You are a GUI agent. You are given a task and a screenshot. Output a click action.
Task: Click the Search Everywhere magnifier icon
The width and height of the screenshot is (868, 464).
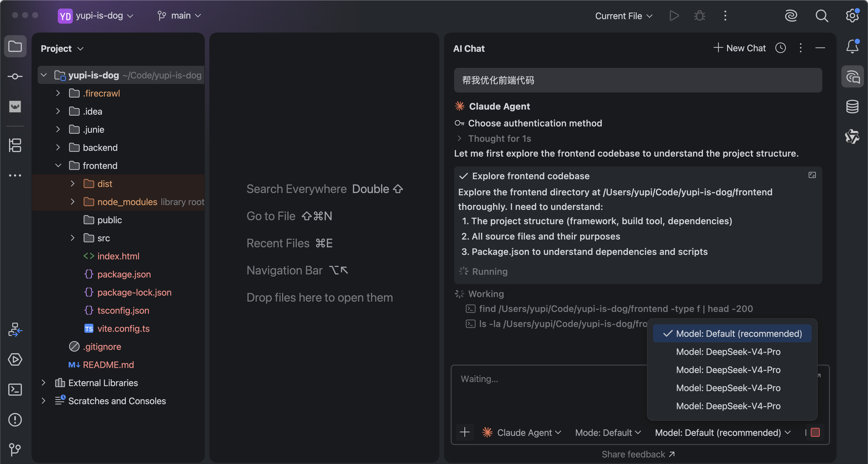822,16
